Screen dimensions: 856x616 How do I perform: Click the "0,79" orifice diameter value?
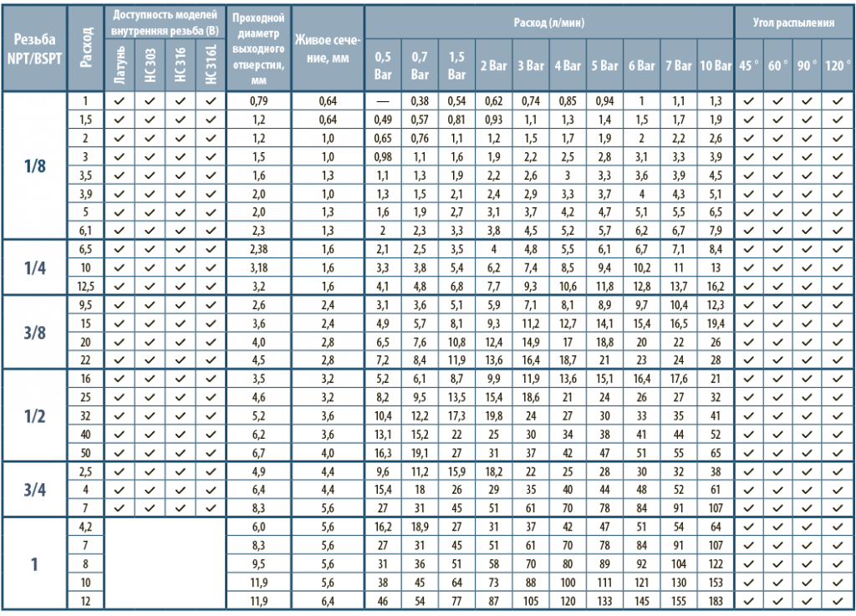[258, 101]
